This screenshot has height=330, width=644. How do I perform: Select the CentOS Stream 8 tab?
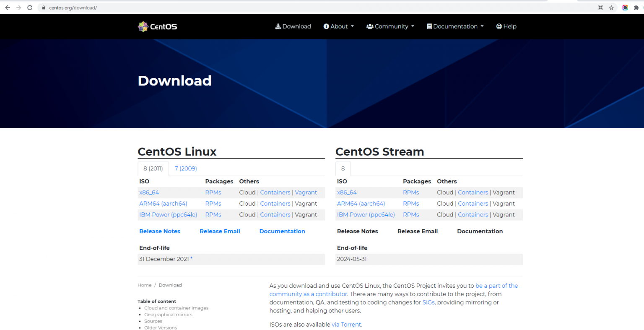343,168
